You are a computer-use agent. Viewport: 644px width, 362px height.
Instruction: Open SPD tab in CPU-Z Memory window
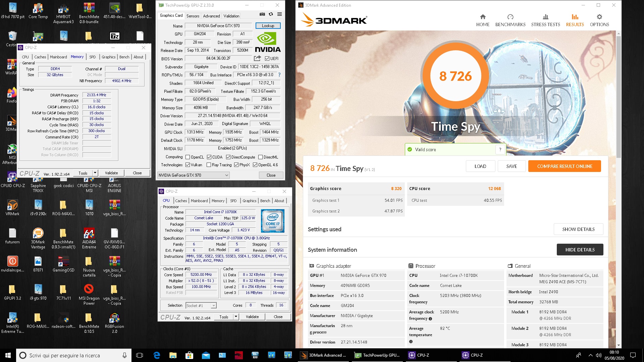(93, 57)
